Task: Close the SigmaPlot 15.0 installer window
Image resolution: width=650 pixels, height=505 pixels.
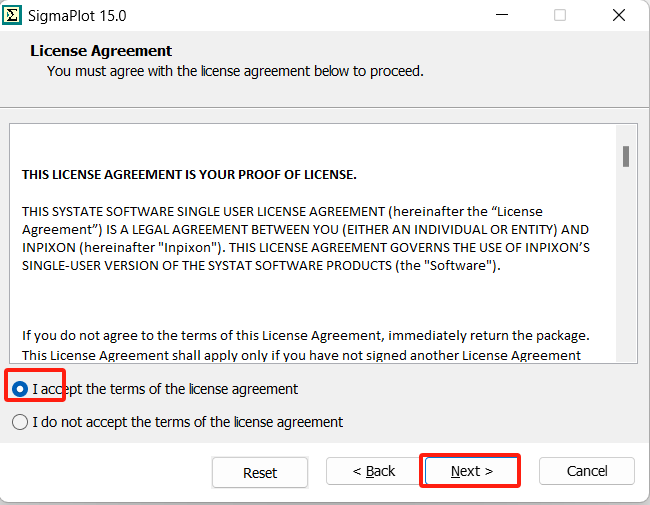Action: 619,15
